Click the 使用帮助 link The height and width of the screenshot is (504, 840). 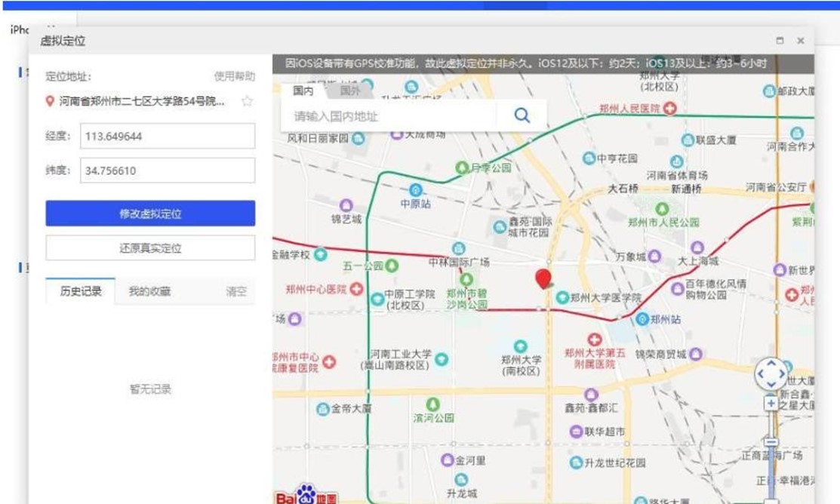point(234,76)
